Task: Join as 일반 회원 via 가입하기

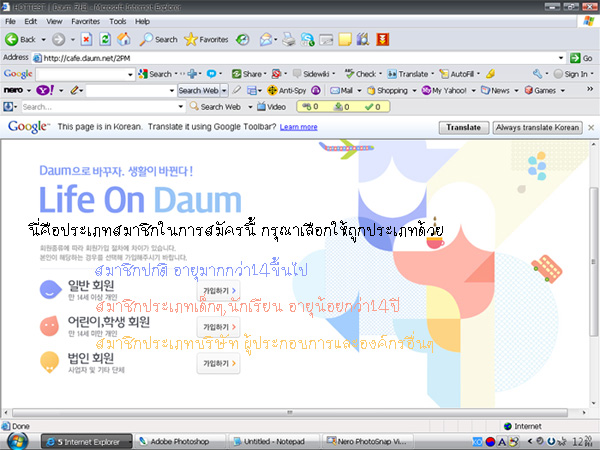Action: pos(219,291)
